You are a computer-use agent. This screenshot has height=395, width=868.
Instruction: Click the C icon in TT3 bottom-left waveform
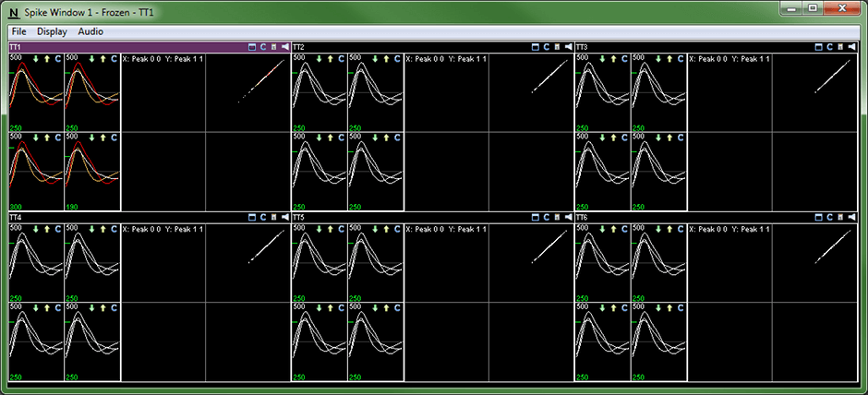[x=625, y=137]
